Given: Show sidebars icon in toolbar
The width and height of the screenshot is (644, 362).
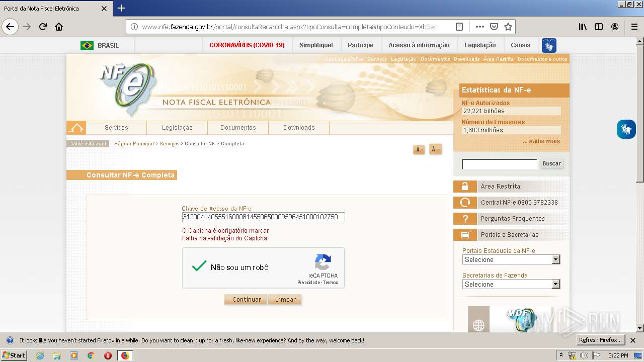Looking at the screenshot, I should coord(599,27).
